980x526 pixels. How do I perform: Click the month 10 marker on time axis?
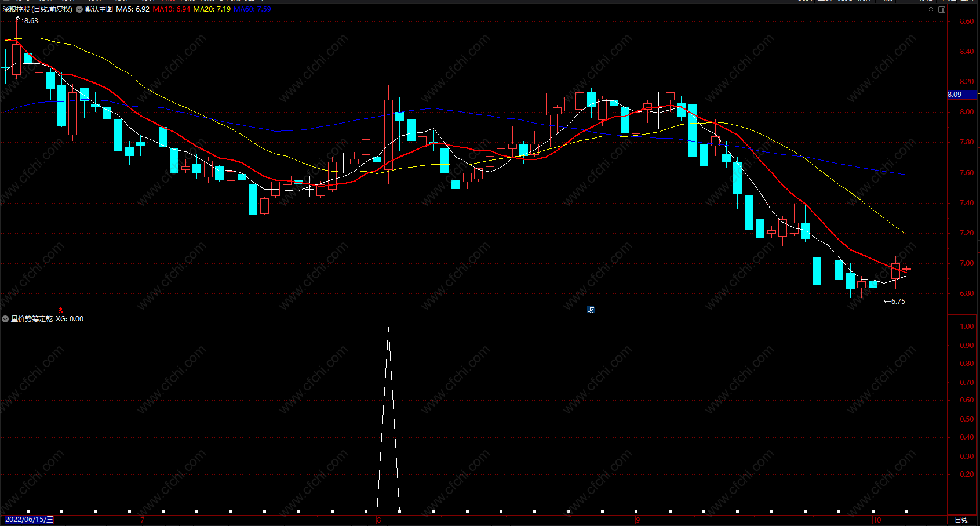[x=877, y=520]
